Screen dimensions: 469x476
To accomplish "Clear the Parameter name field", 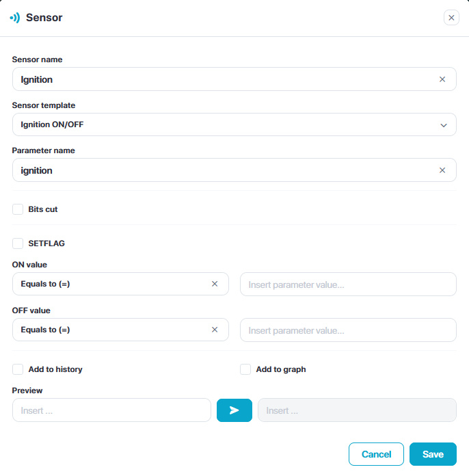I will tap(442, 170).
